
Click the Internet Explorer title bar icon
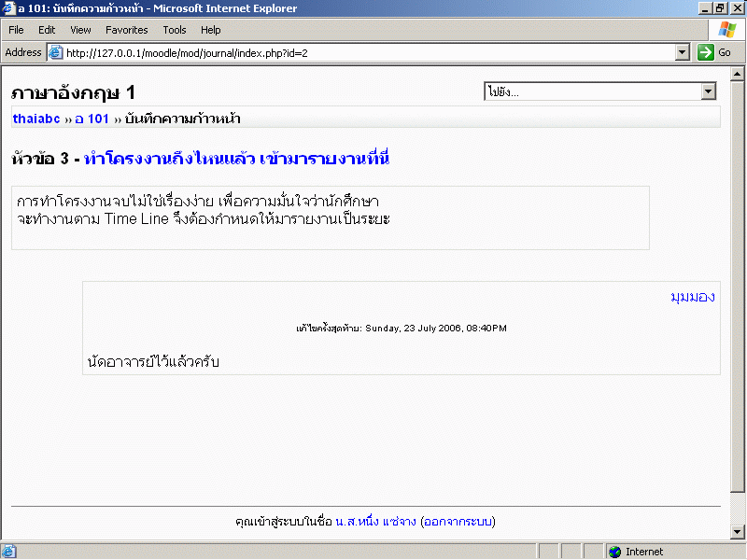point(8,8)
